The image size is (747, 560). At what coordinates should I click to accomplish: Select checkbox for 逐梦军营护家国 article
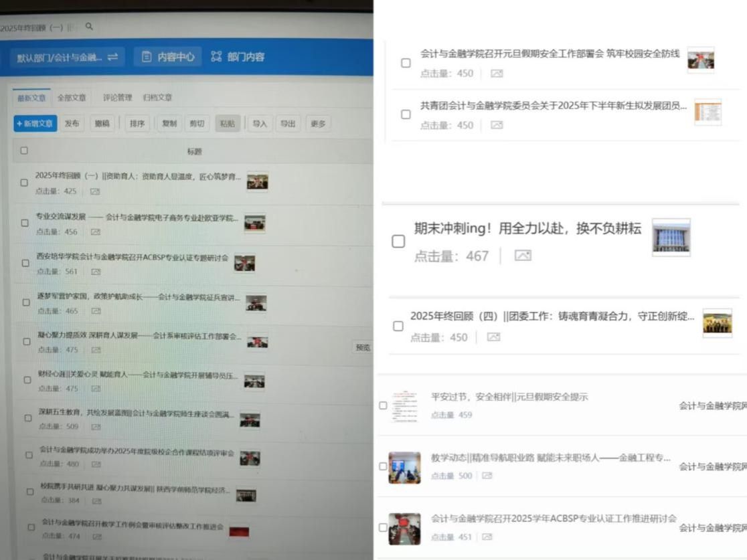pos(26,302)
